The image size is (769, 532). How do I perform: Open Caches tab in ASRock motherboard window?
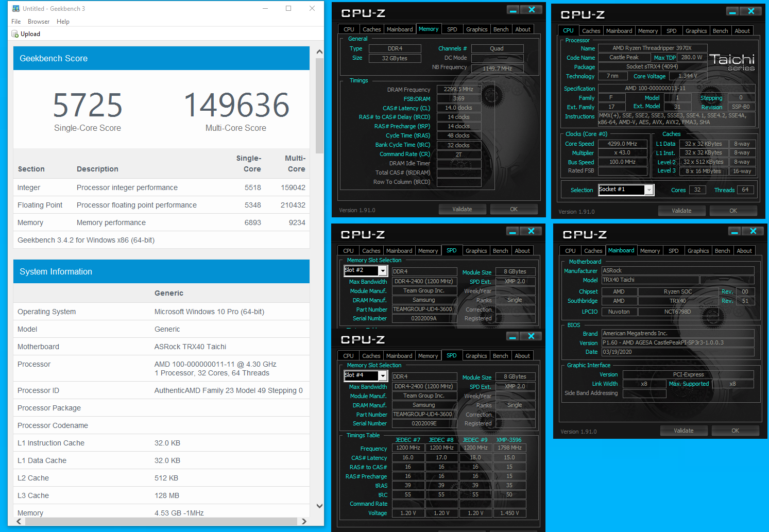point(593,251)
